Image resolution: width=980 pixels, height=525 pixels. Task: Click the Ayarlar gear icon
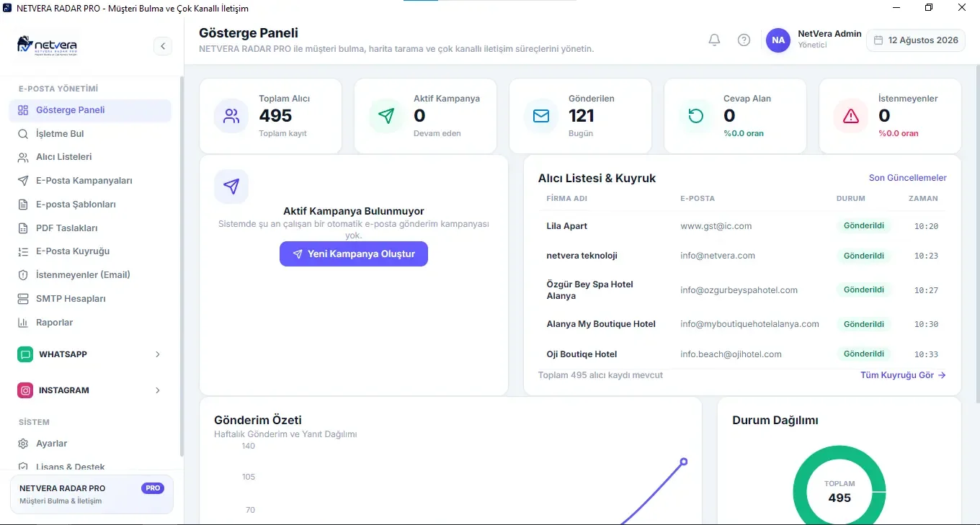point(23,444)
